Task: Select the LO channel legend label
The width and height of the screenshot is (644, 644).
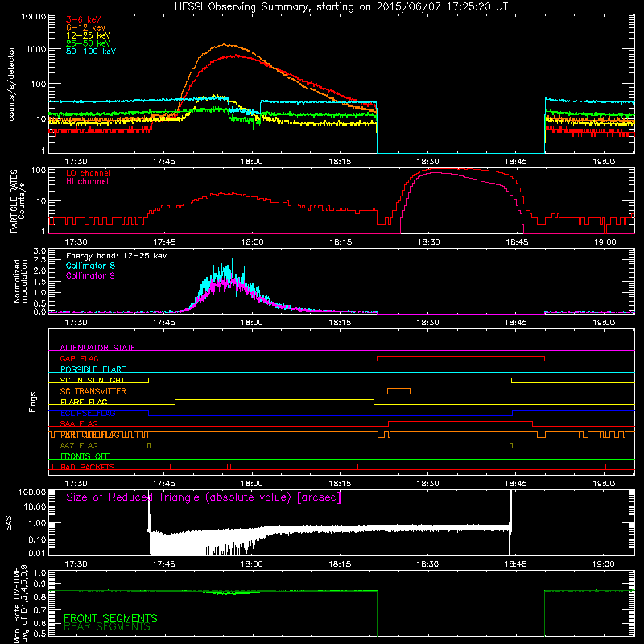Action: pos(89,173)
